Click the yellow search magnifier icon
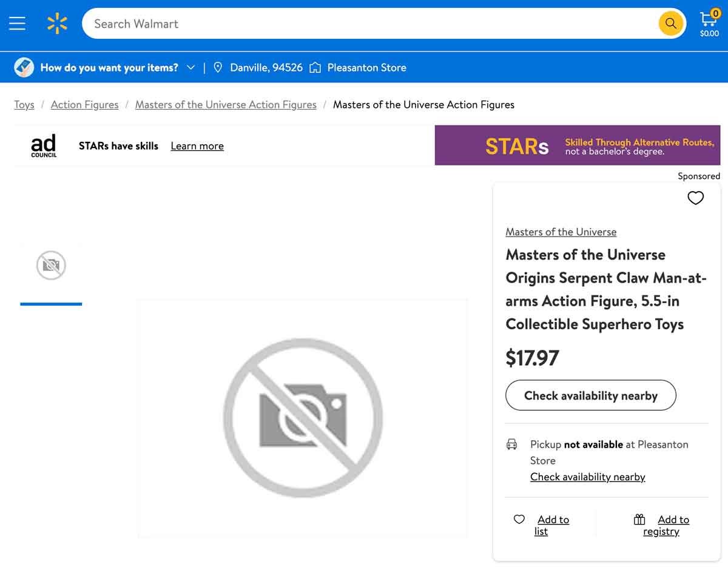Viewport: 728px width, 567px height. click(x=670, y=23)
